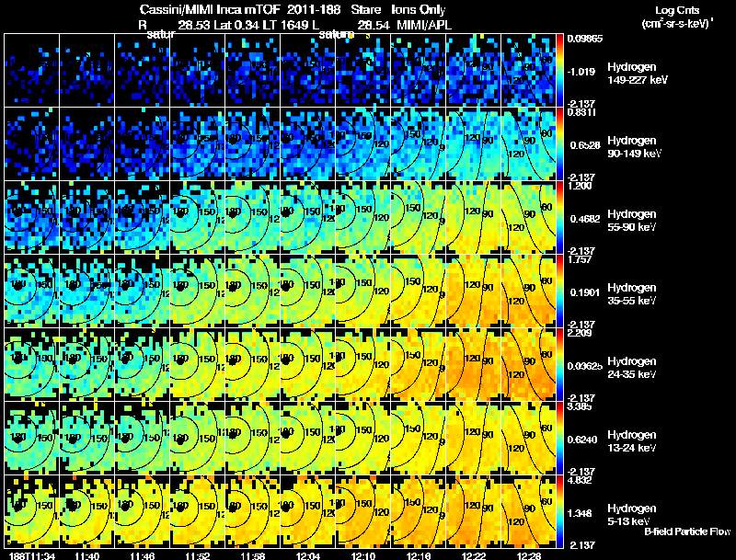Click the Ions Only title text

click(x=419, y=9)
